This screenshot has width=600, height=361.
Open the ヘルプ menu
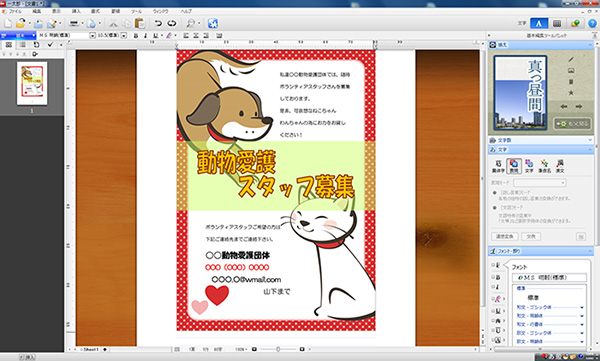point(186,11)
